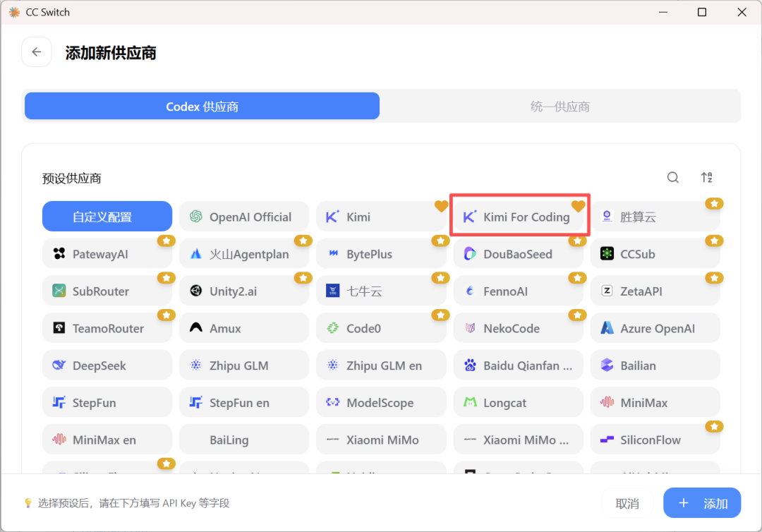Viewport: 762px width, 532px height.
Task: Select the PatewayAI provider
Action: click(107, 253)
